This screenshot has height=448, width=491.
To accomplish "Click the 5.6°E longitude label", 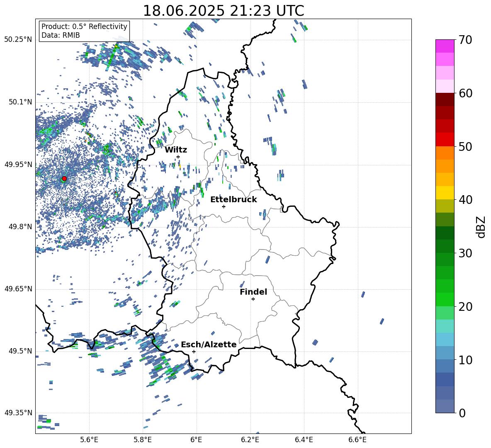I will pyautogui.click(x=89, y=440).
